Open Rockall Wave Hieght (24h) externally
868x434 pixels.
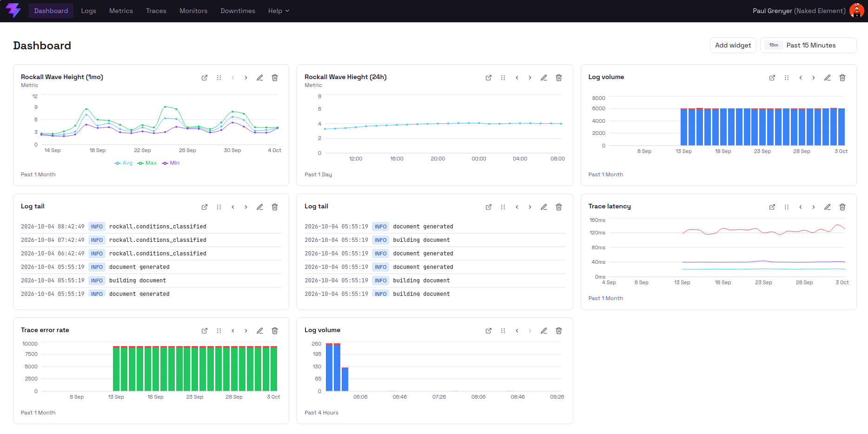coord(489,78)
